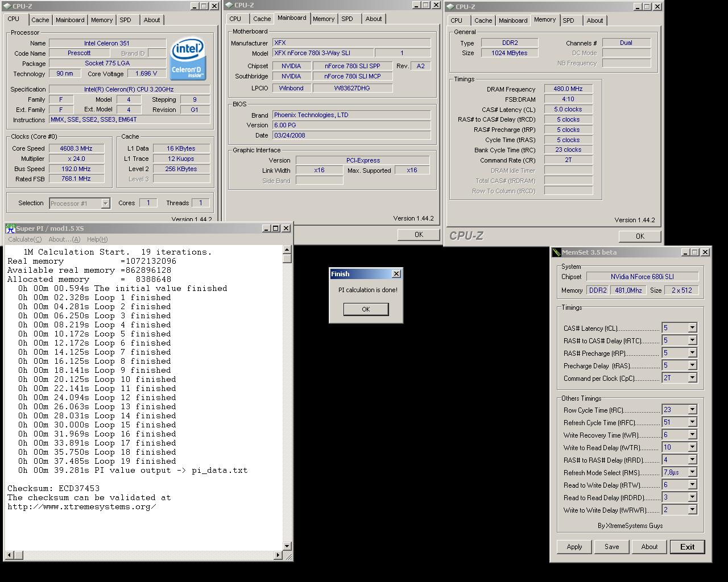Click the Intel Celeron D logo
The image size is (728, 582).
(x=188, y=59)
